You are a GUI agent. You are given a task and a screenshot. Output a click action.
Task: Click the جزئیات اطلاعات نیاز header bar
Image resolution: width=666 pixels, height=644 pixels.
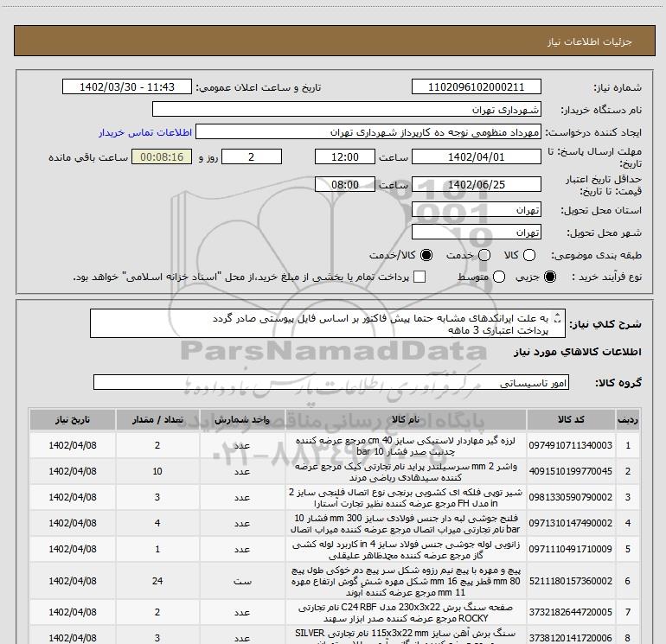click(335, 41)
